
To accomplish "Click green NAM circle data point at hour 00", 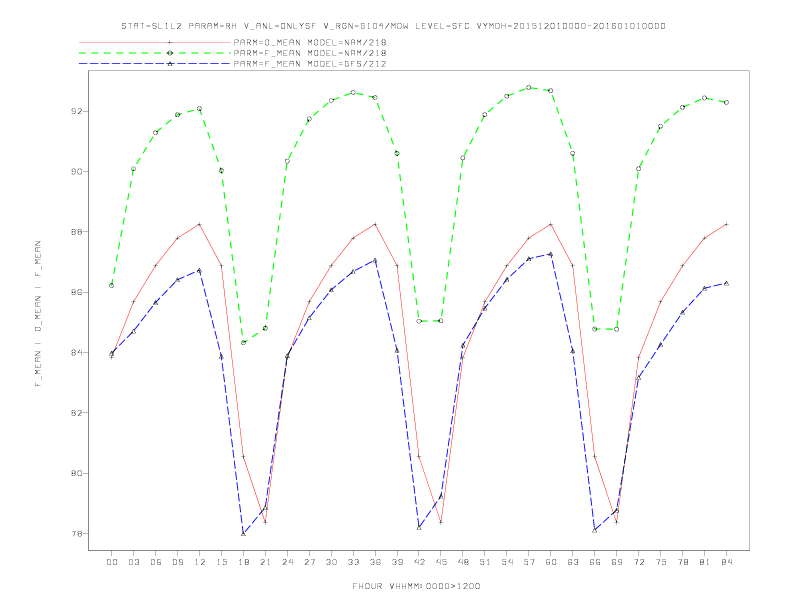I will (112, 285).
